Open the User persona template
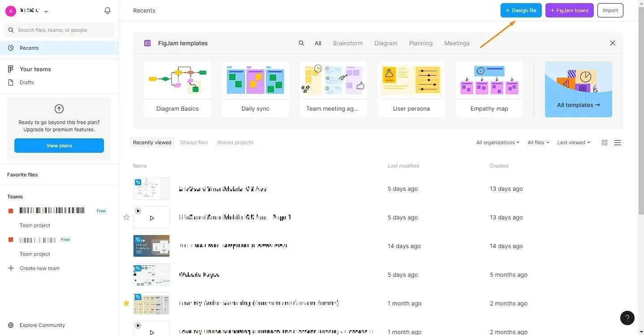 point(411,89)
